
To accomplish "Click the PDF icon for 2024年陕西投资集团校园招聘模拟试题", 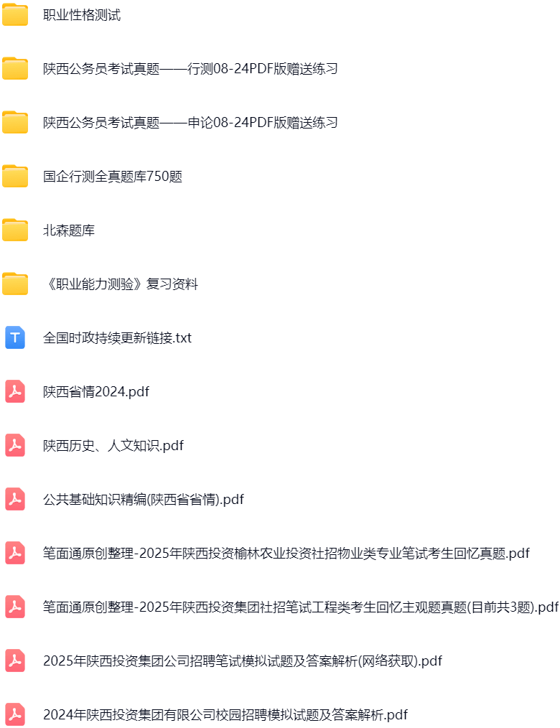I will click(14, 715).
